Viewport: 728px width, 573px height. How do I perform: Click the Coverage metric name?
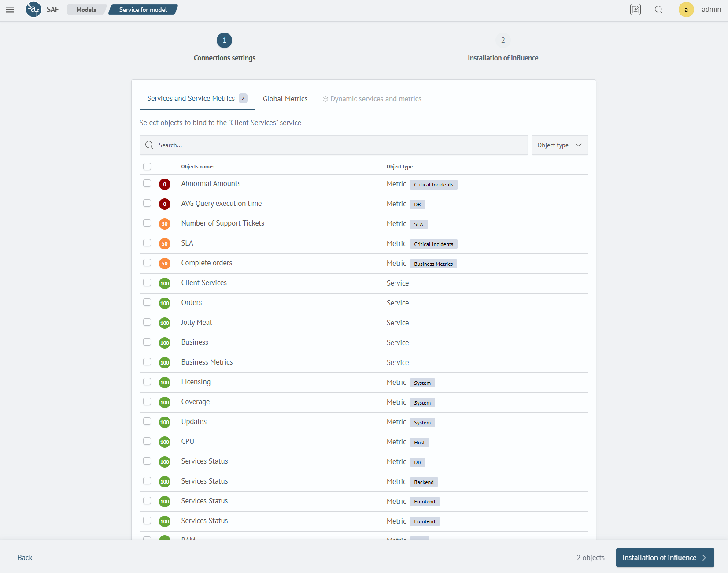coord(196,402)
